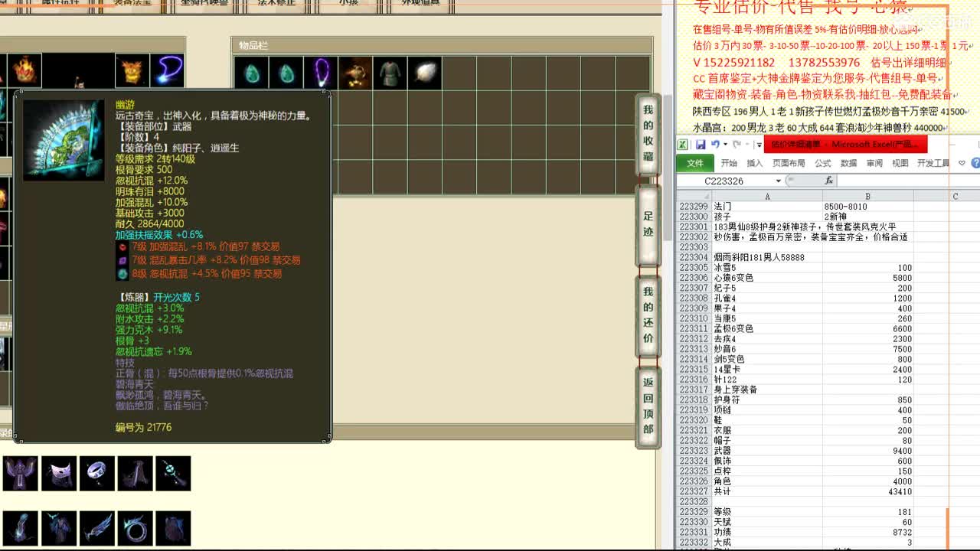Open the Redo history dropdown arrow
This screenshot has width=980, height=551.
coord(747,144)
